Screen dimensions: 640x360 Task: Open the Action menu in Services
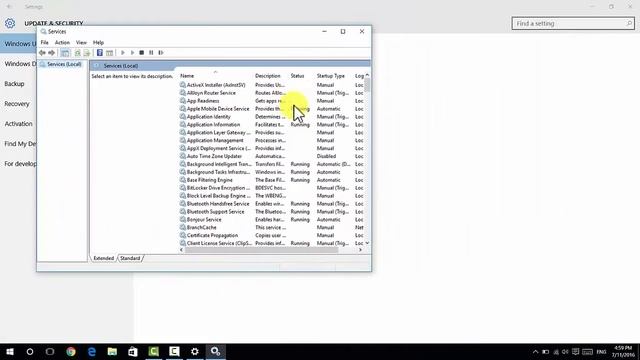[62, 42]
